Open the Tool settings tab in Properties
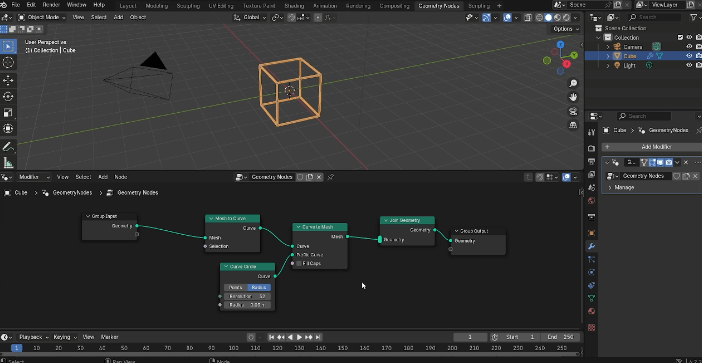 coord(591,132)
